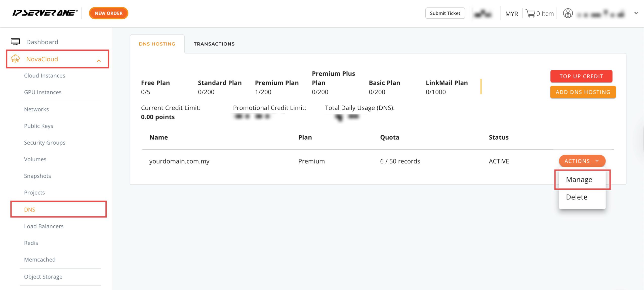This screenshot has width=644, height=290.
Task: Click the Premium plan cell in the row
Action: coord(311,161)
